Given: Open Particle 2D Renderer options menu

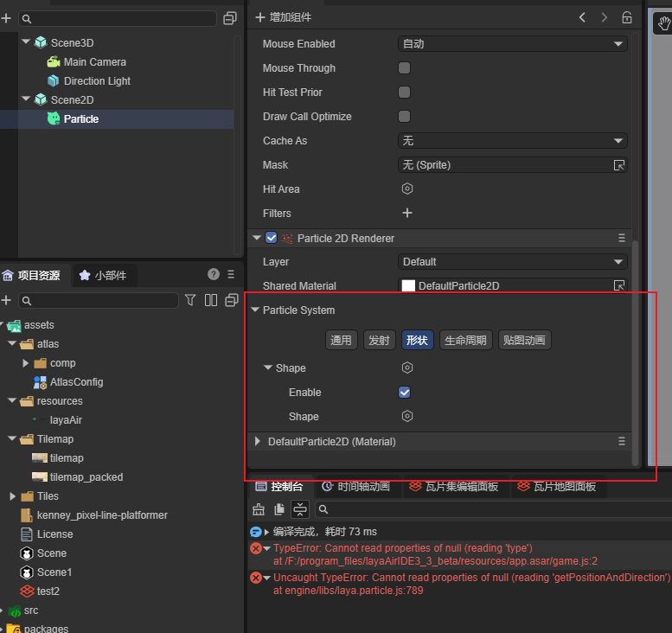Looking at the screenshot, I should (x=621, y=238).
